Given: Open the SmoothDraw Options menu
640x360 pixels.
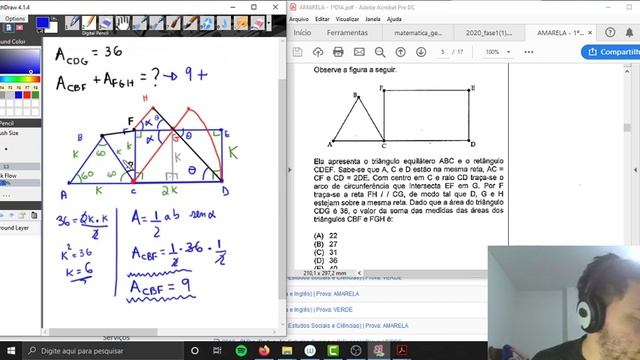Looking at the screenshot, I should point(15,19).
